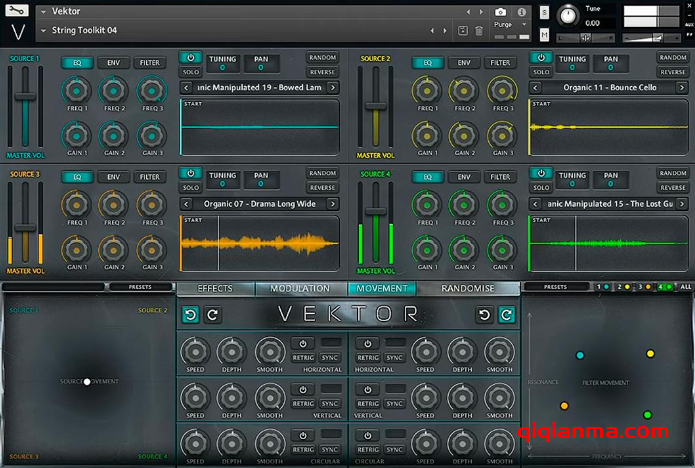Go to previous sample in Source 3
Image resolution: width=695 pixels, height=468 pixels.
coord(186,204)
